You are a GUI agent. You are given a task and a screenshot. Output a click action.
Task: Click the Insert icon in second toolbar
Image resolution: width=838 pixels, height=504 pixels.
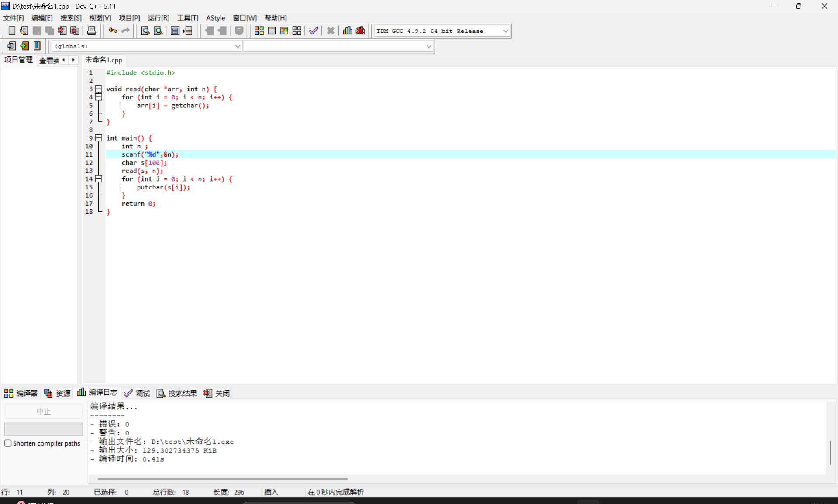coord(11,46)
